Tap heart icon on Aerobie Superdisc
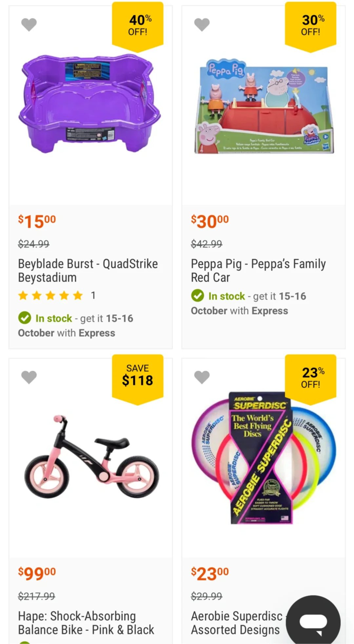354x644 pixels. (202, 377)
